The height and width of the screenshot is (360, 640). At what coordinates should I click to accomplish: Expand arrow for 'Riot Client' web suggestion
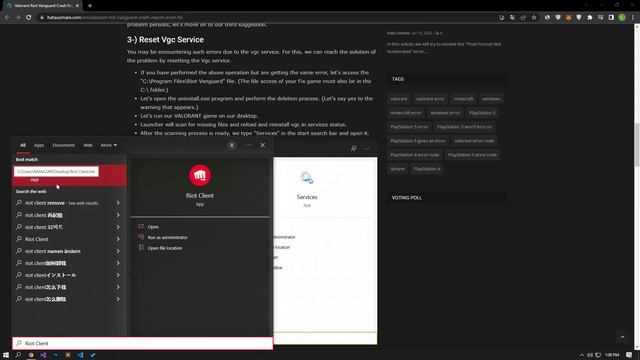coord(118,239)
